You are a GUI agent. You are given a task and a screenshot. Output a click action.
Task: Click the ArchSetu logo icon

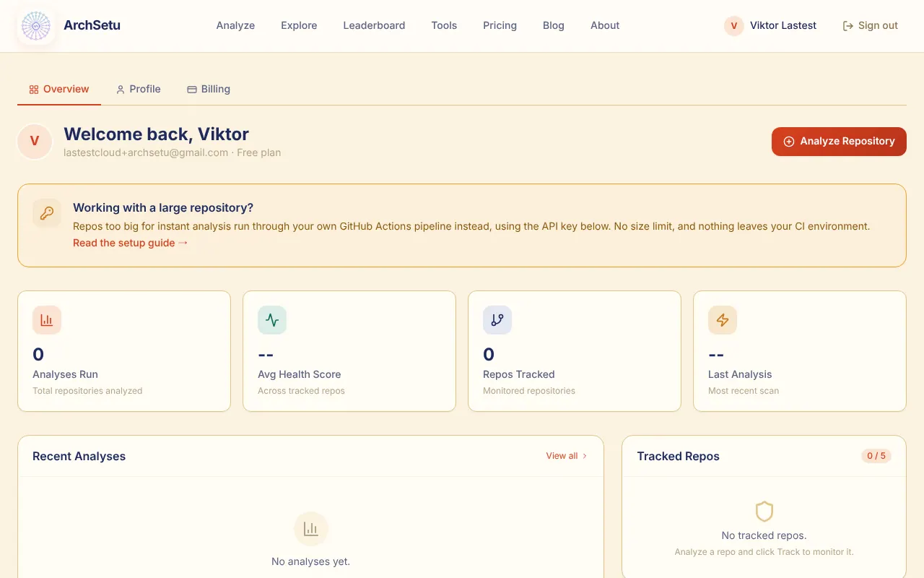(x=36, y=26)
